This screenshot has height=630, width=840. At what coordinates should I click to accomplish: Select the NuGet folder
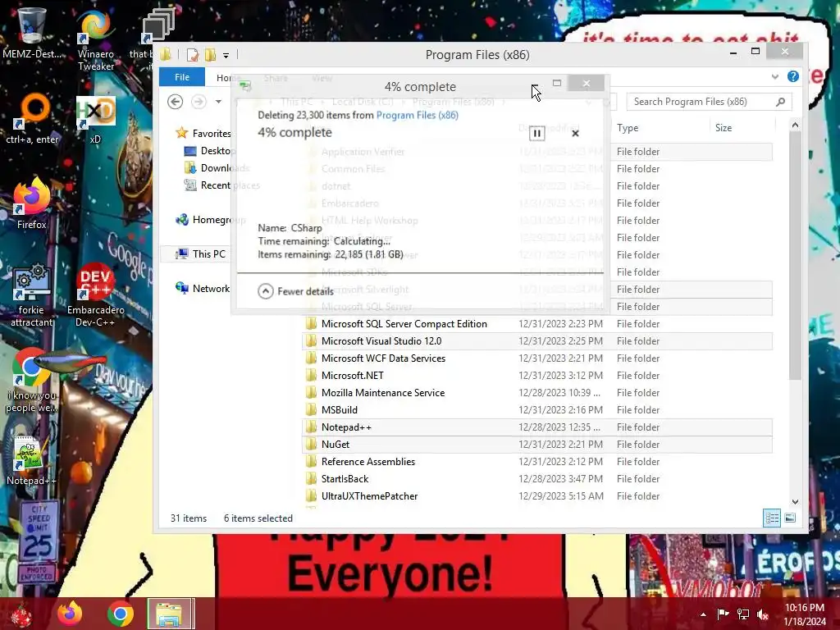(x=537, y=444)
